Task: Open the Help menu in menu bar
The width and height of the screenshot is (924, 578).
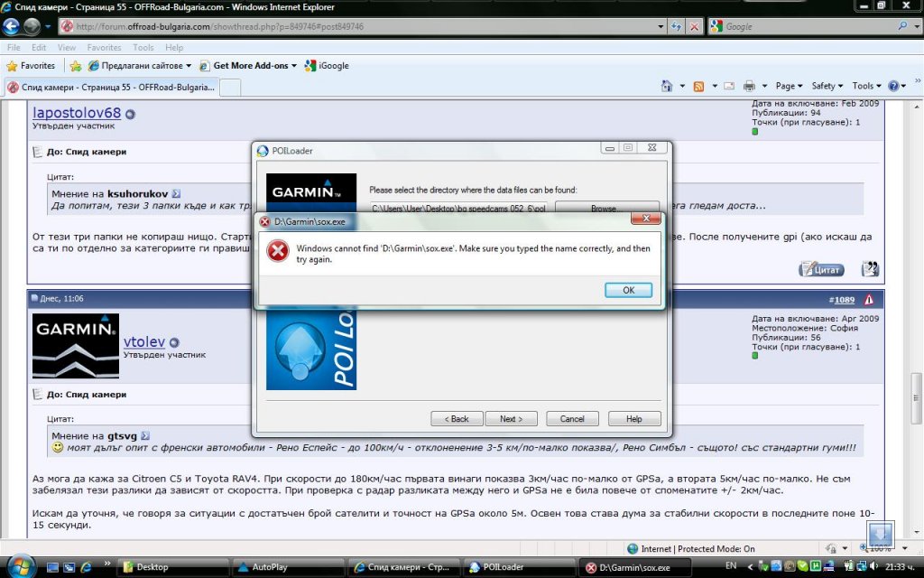Action: click(174, 47)
